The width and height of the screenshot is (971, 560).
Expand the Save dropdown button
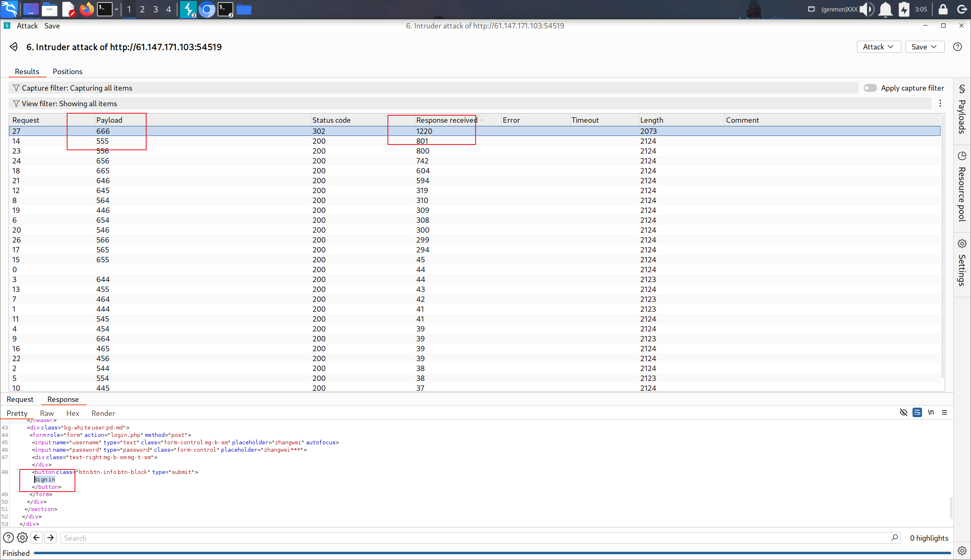(924, 47)
